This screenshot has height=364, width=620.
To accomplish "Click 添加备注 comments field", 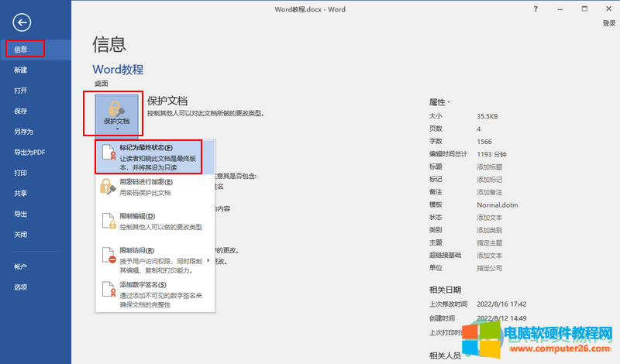I will point(489,191).
